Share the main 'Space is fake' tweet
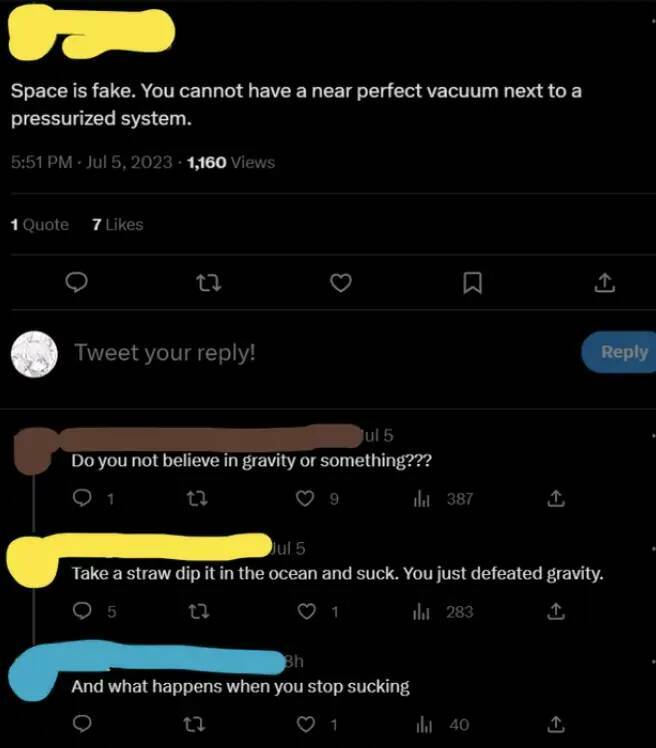656x748 pixels. tap(604, 285)
